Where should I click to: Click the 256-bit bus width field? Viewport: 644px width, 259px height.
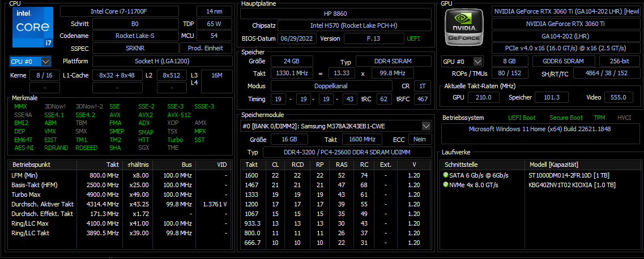(619, 62)
